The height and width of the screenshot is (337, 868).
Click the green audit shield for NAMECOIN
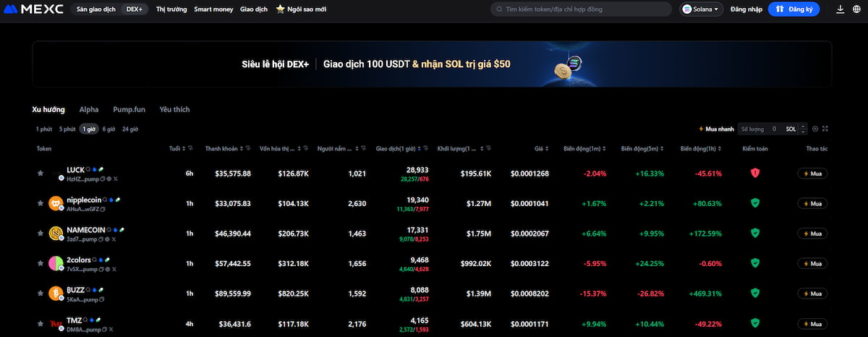(755, 234)
